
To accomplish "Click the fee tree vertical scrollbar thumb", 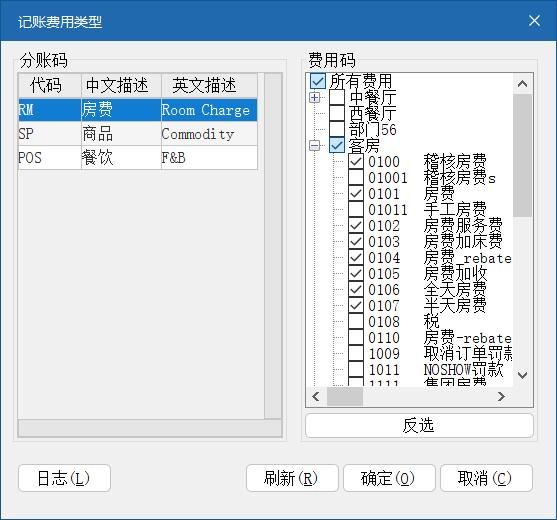I will point(523,155).
